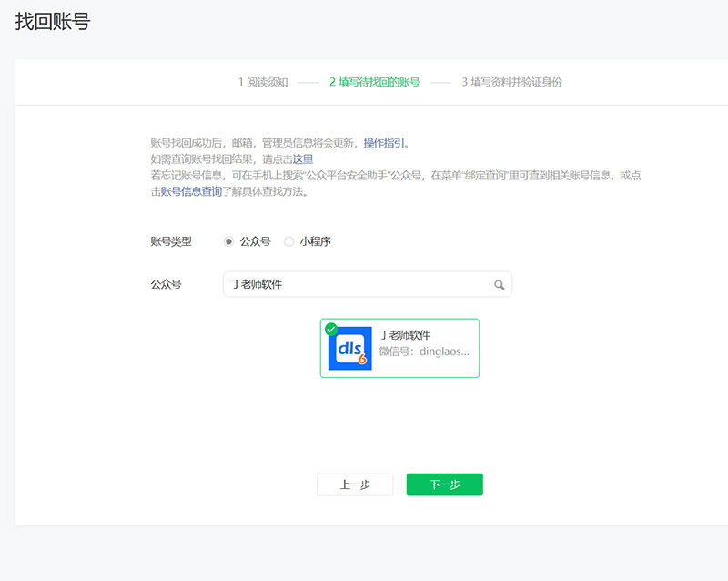Click the 找回账号 page heading
The width and height of the screenshot is (728, 581).
point(53,23)
